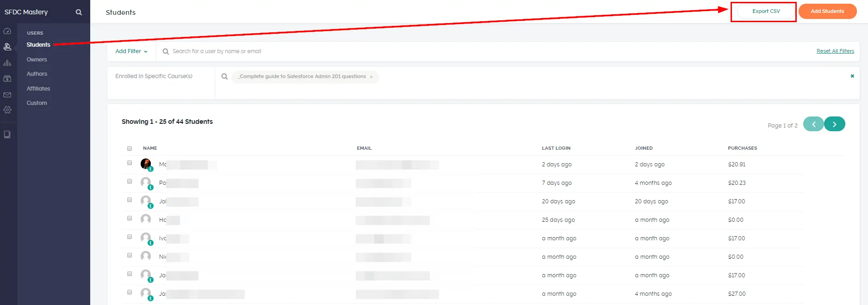868x305 pixels.
Task: Expand the Add Filter dropdown
Action: (x=131, y=51)
